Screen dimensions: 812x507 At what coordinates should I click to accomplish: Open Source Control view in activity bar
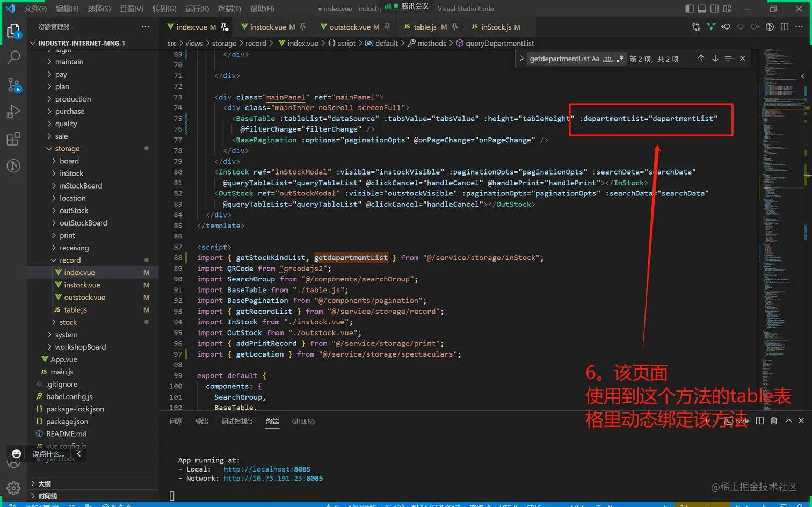pyautogui.click(x=13, y=84)
